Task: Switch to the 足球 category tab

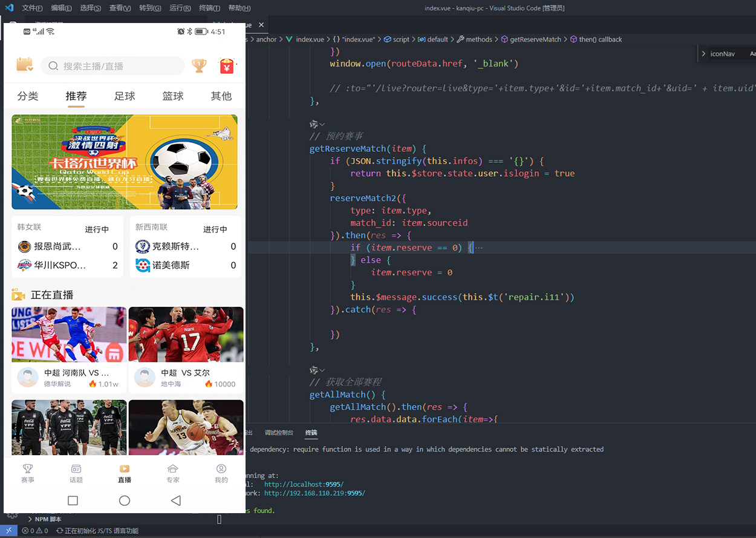Action: tap(125, 96)
